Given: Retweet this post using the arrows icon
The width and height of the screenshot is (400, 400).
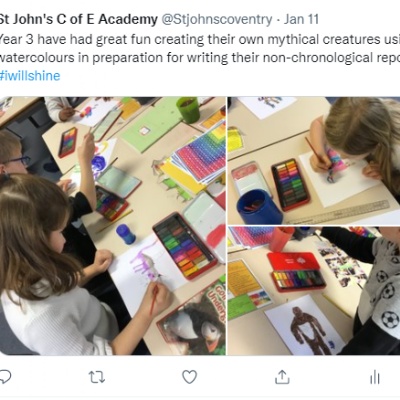Looking at the screenshot, I should (x=97, y=377).
